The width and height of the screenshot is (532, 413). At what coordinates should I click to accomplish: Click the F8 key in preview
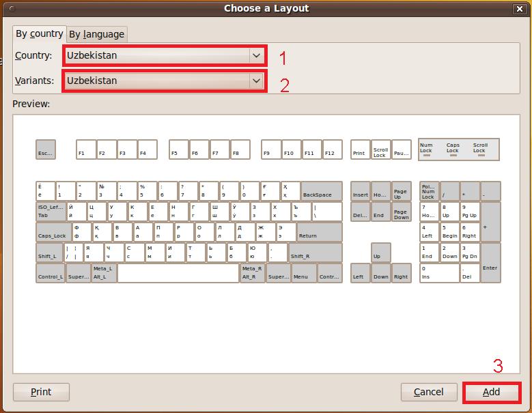coord(240,149)
